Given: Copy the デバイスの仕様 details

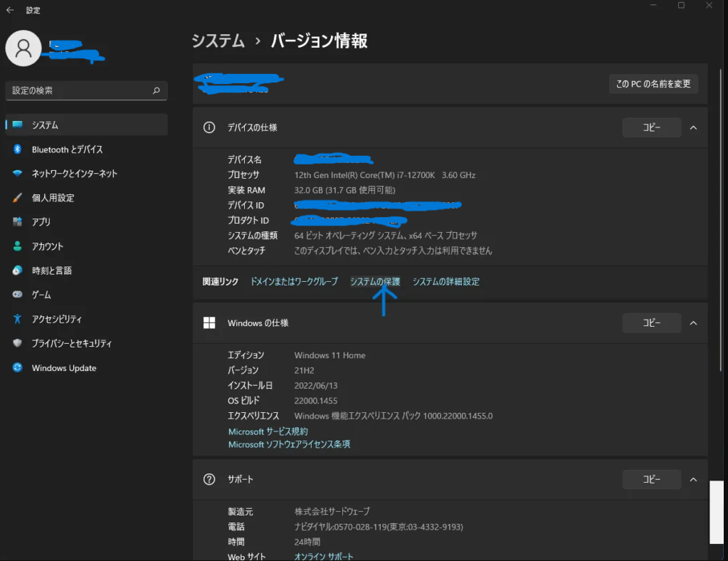Looking at the screenshot, I should pyautogui.click(x=651, y=127).
